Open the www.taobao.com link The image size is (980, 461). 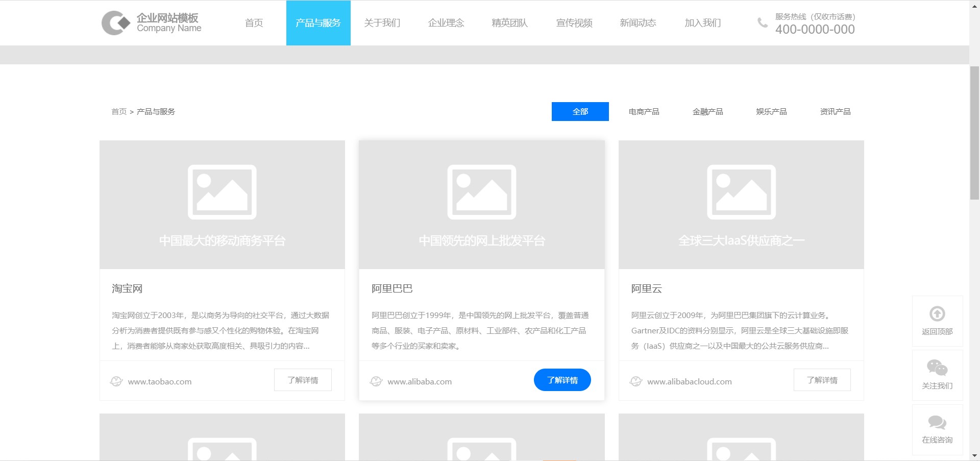[160, 381]
